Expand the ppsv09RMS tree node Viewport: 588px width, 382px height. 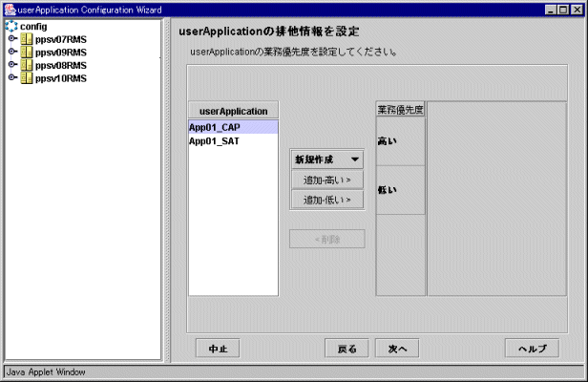click(x=12, y=51)
